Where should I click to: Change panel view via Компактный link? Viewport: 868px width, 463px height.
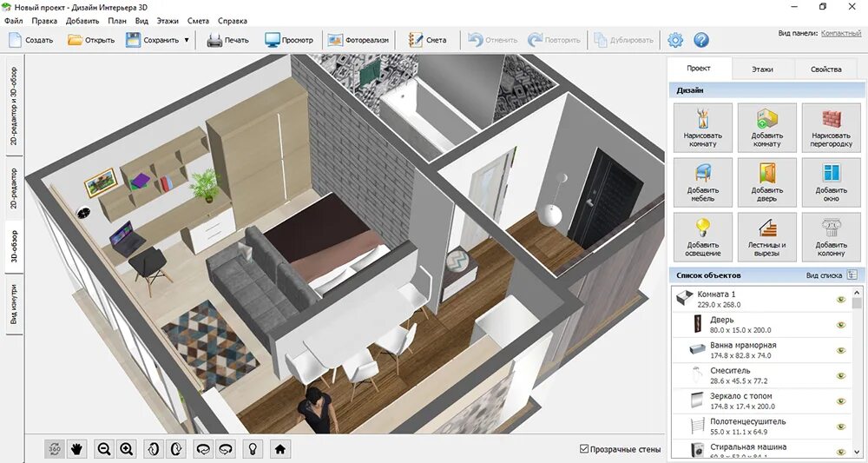[x=841, y=33]
